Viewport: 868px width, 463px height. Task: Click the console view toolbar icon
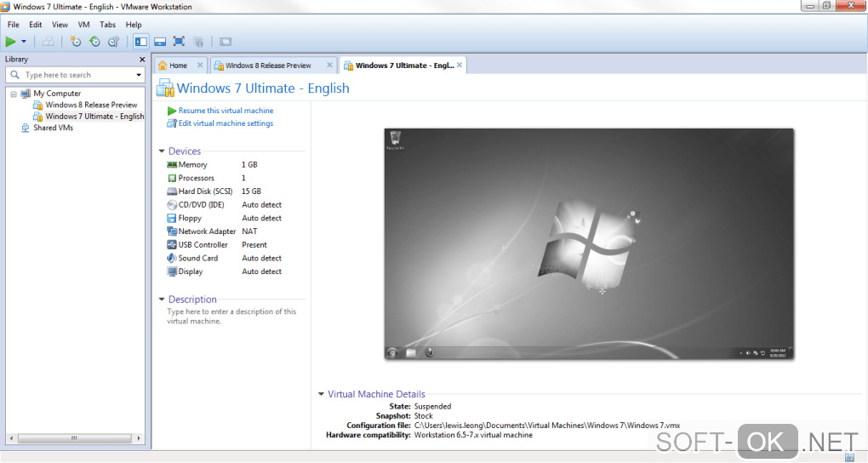point(225,42)
